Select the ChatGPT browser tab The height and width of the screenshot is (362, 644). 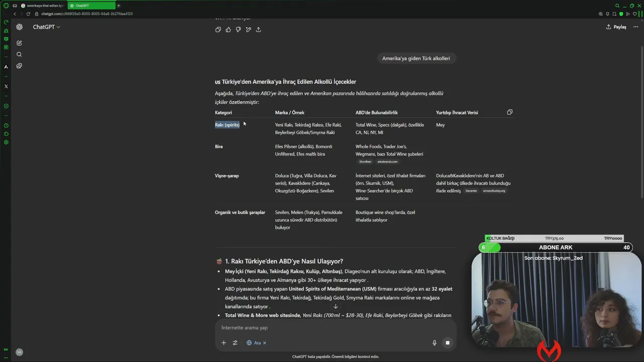(x=92, y=6)
